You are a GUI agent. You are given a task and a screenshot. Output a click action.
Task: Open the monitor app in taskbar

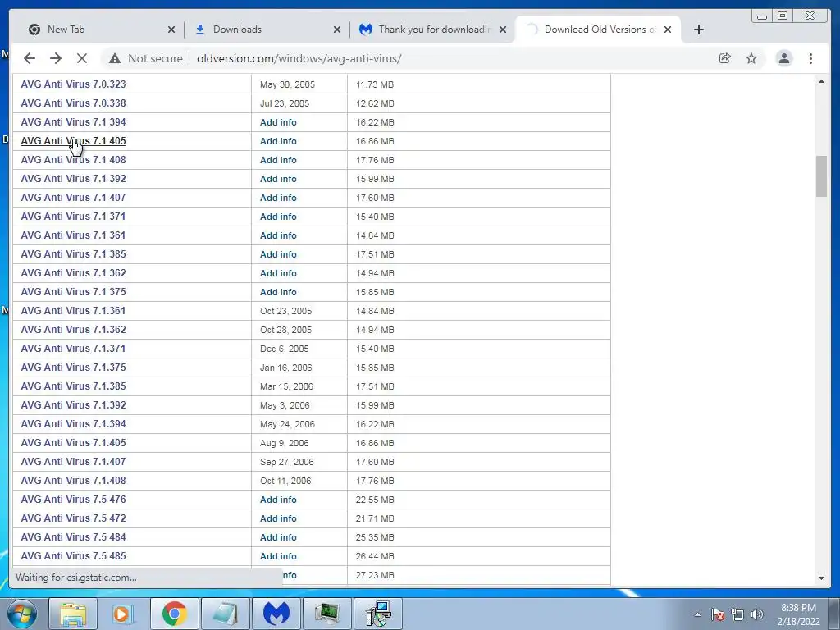[326, 614]
